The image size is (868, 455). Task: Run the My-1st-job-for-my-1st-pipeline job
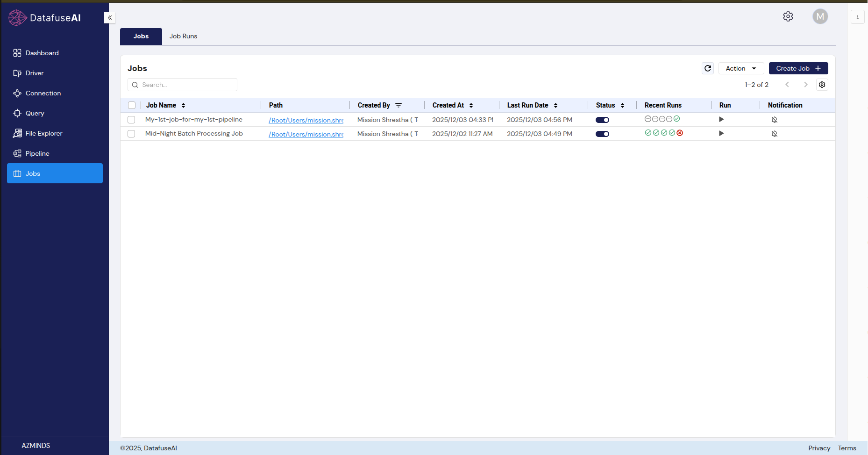[721, 120]
